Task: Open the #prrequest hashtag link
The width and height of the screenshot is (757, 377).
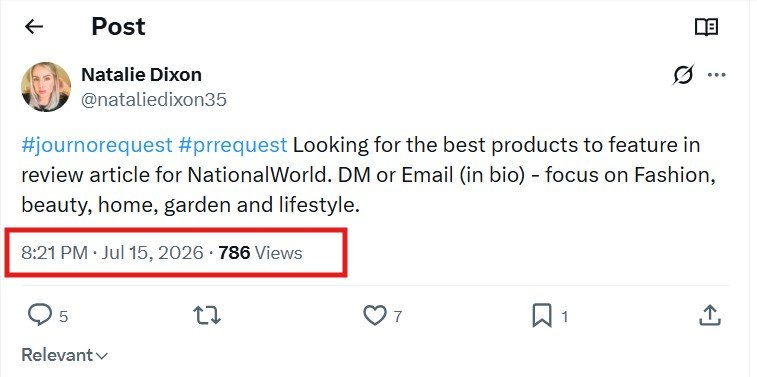Action: [233, 145]
